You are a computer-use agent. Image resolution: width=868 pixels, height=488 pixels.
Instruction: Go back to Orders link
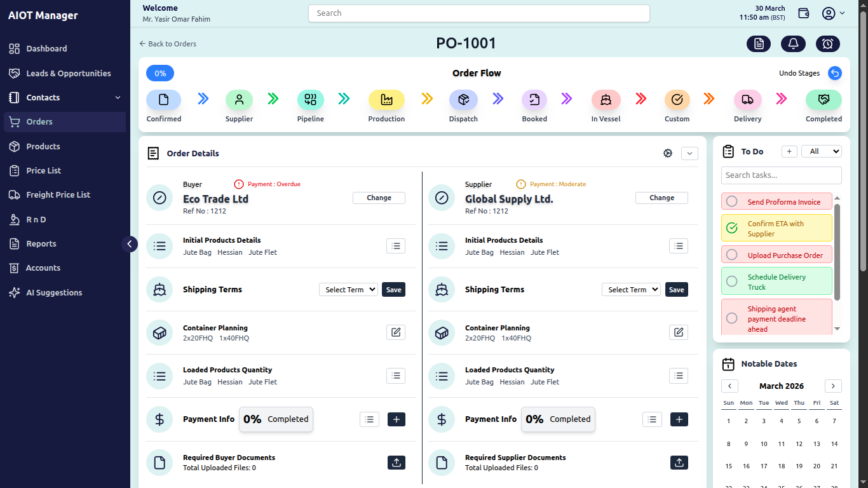tap(168, 44)
